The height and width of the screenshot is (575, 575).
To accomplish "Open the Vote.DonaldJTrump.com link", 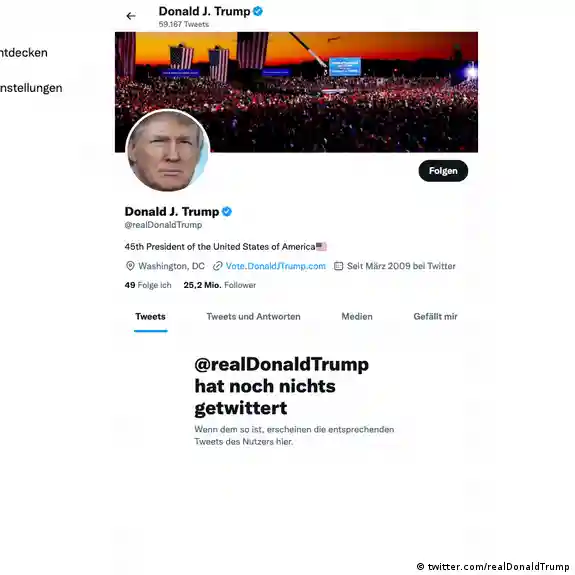I will coord(275,266).
